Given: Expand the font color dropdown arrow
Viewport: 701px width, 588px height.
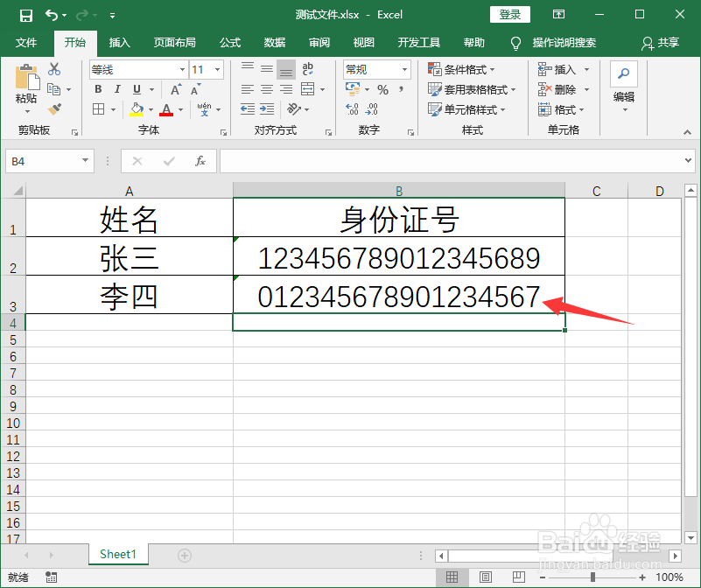Looking at the screenshot, I should 179,108.
